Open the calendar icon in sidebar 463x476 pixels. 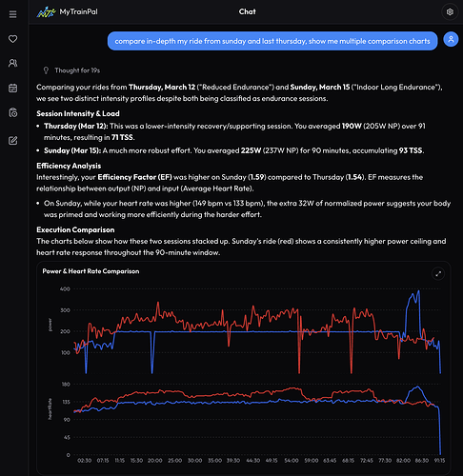click(x=12, y=88)
